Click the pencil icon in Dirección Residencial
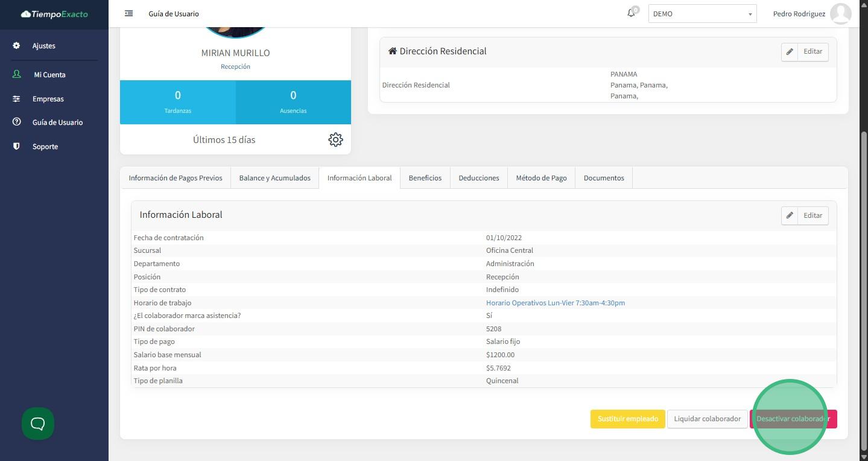868x461 pixels. [790, 52]
